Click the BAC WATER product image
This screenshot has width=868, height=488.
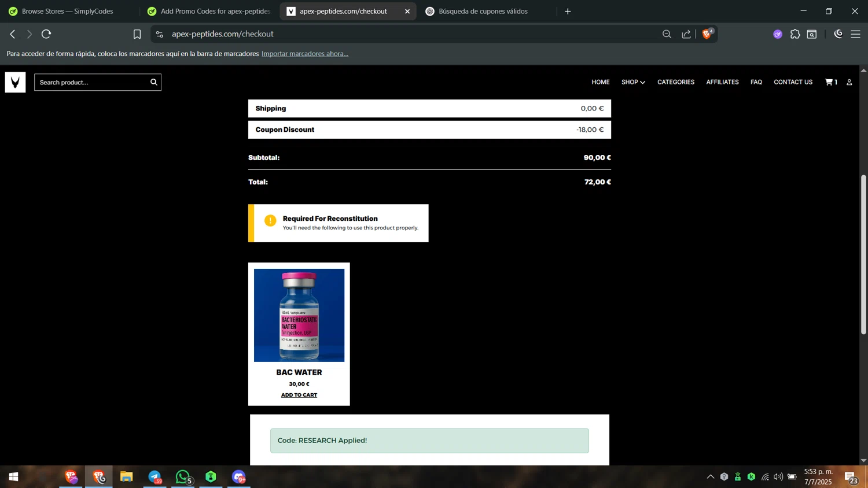click(299, 315)
